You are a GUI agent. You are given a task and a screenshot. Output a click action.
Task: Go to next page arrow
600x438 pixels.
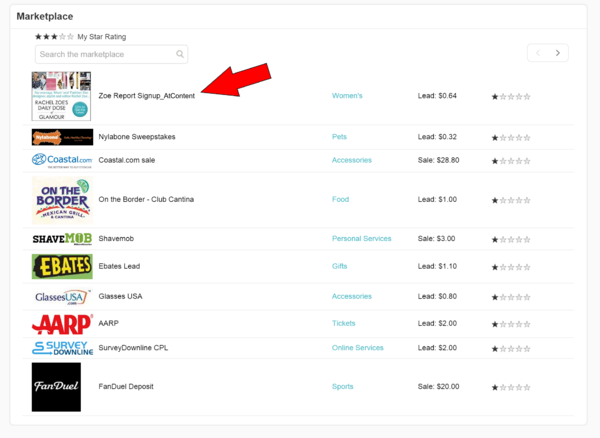pyautogui.click(x=558, y=53)
